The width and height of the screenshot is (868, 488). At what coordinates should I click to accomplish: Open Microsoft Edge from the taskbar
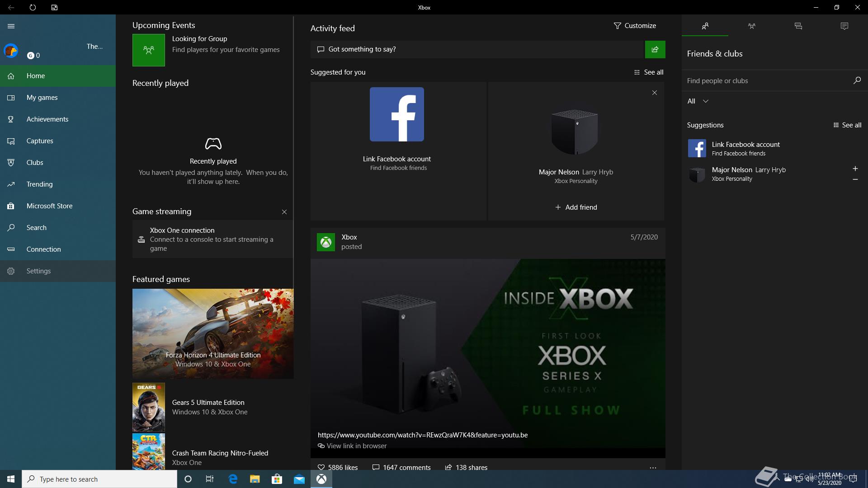[233, 479]
